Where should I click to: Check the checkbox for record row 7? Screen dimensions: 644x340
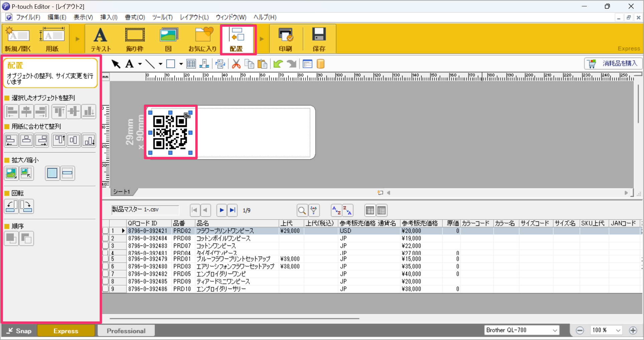click(x=106, y=274)
